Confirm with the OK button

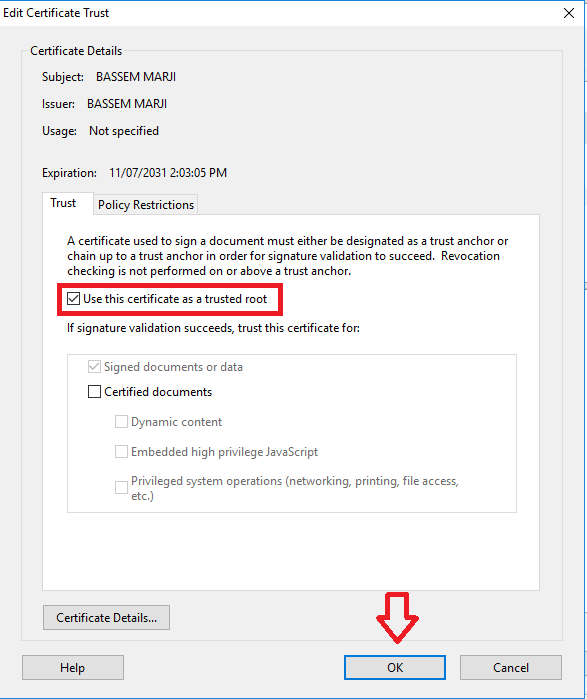coord(395,667)
